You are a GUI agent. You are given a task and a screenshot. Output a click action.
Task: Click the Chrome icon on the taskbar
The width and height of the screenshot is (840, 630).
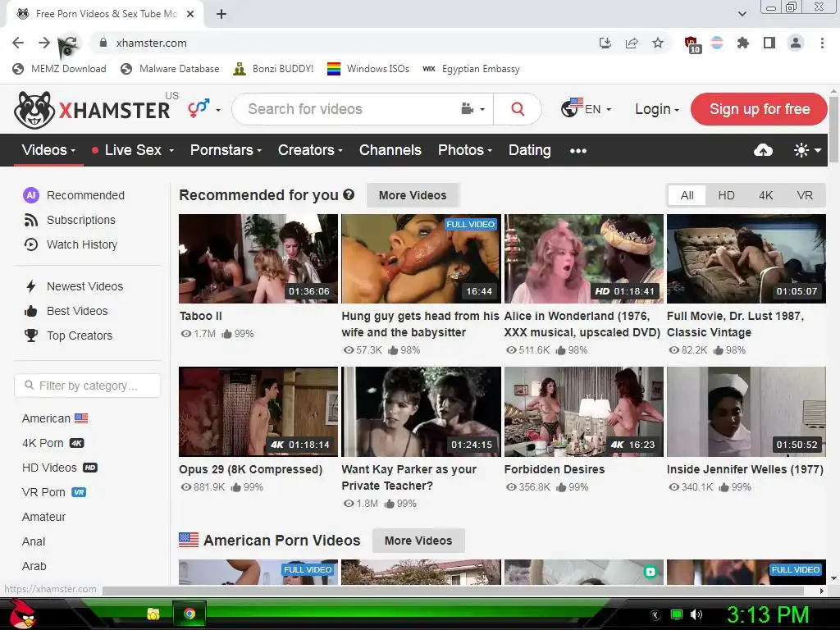click(189, 614)
